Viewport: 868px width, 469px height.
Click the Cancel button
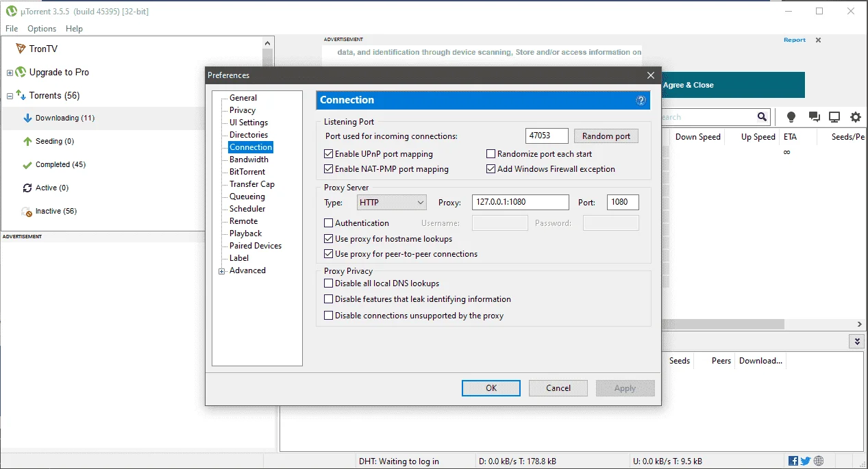point(558,388)
